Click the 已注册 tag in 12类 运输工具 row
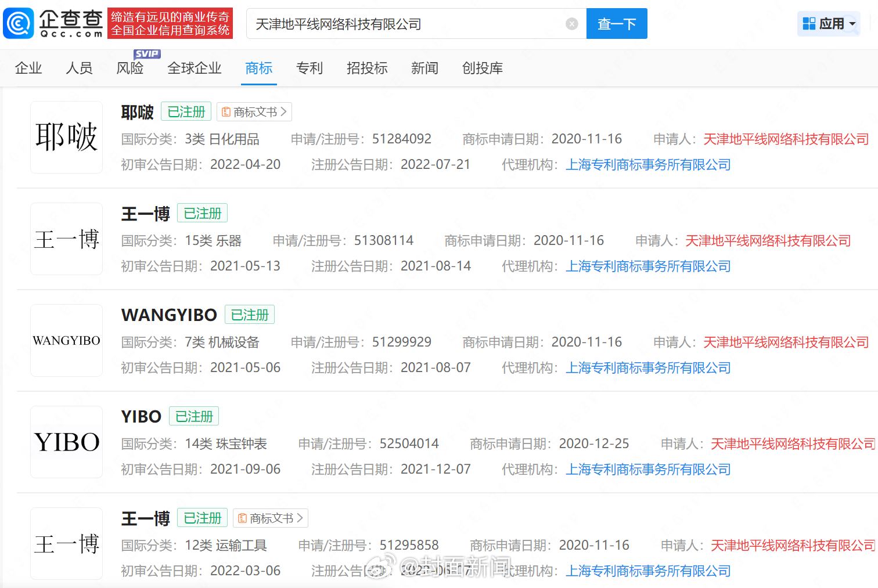Screen dimensions: 878x588 [x=202, y=518]
